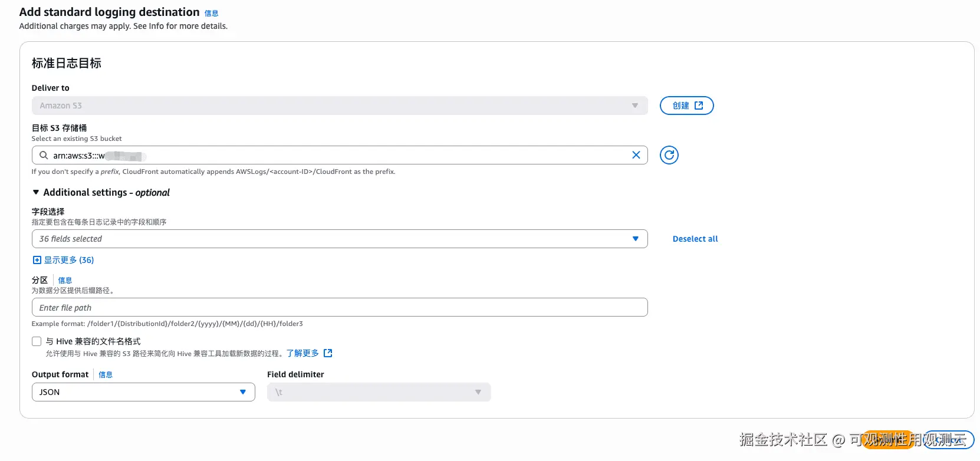
Task: Open the 了解更多 learn more link
Action: click(302, 353)
